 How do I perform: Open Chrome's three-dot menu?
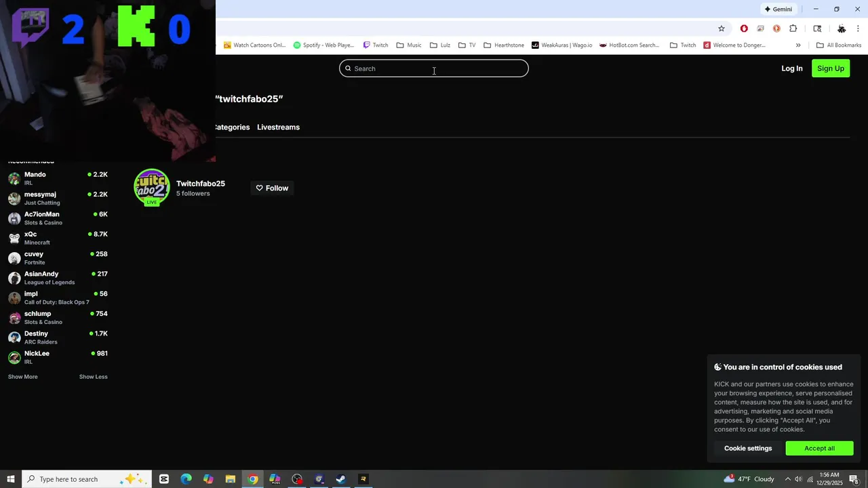tap(858, 28)
